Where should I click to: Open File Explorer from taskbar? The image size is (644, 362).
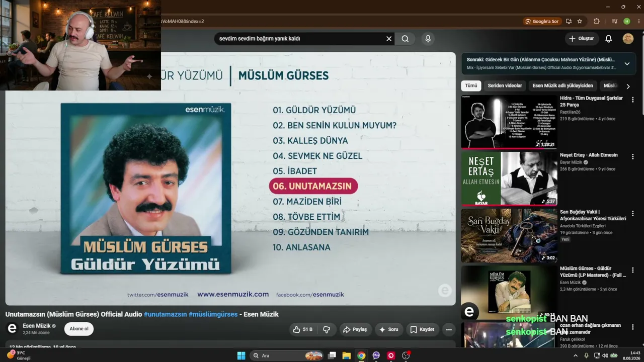pyautogui.click(x=347, y=355)
